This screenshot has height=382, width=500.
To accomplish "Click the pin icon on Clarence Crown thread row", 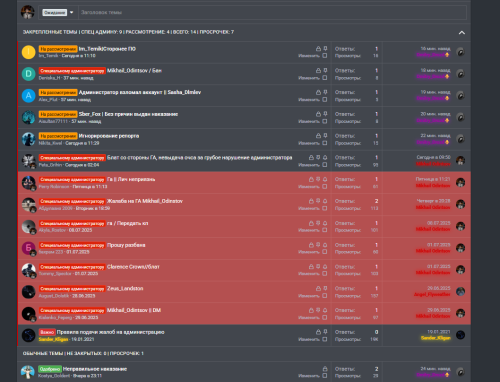I will pos(318,267).
